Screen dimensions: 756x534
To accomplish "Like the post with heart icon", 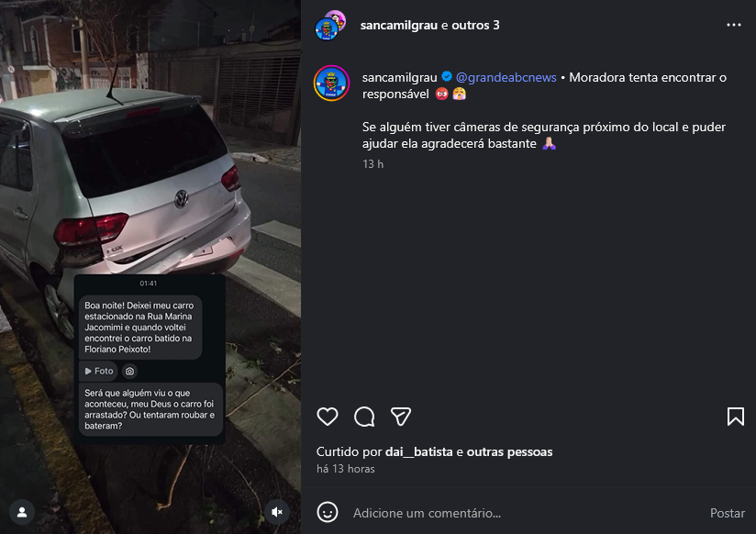I will [x=328, y=417].
